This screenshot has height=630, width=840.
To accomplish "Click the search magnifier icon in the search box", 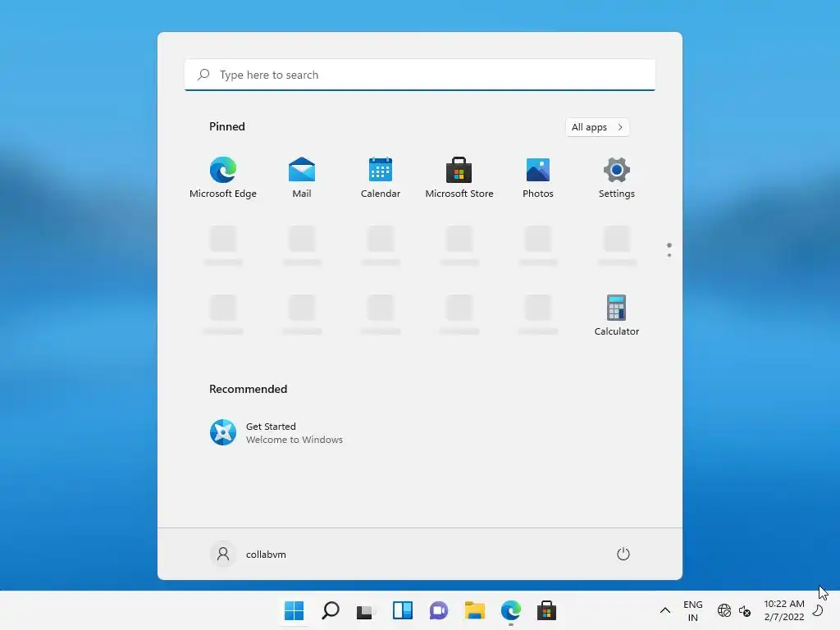I will pos(203,75).
